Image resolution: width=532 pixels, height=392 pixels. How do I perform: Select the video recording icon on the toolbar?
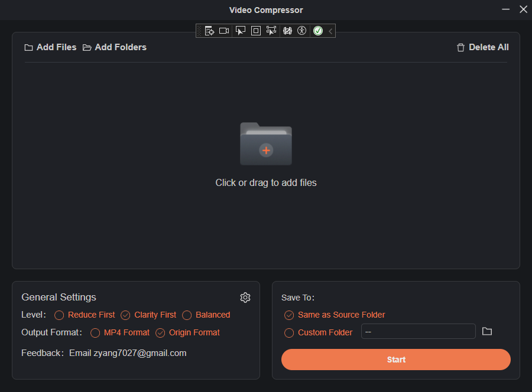(x=224, y=30)
